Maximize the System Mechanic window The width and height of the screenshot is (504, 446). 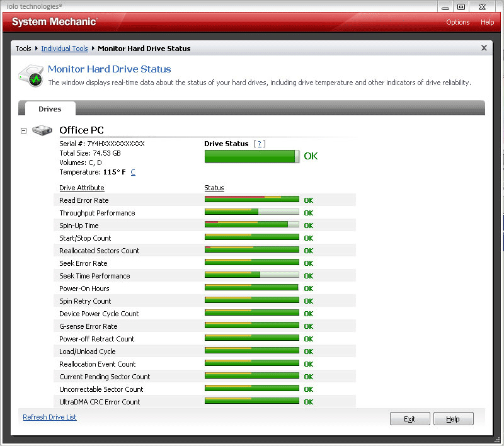click(461, 7)
